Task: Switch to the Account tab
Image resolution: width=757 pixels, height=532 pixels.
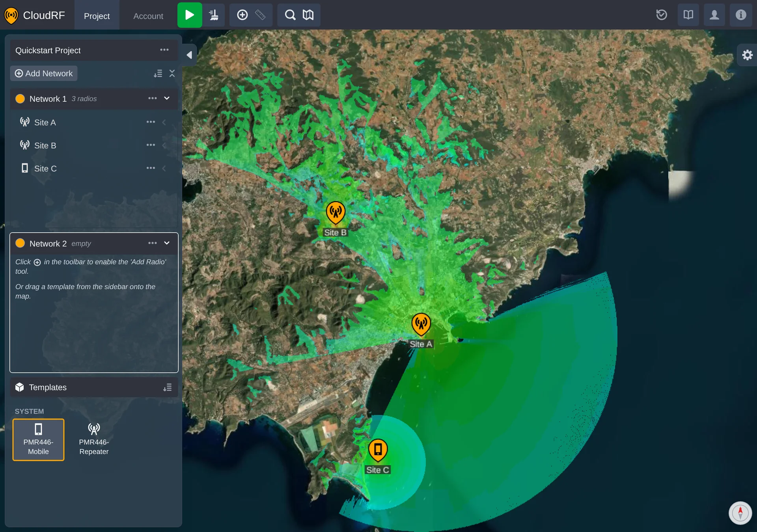Action: point(148,16)
